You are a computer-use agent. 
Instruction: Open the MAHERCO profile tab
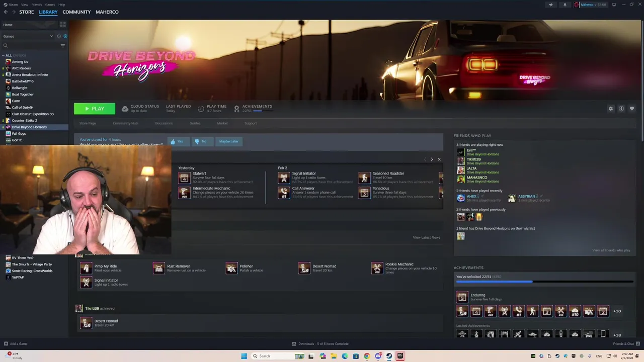tap(107, 12)
